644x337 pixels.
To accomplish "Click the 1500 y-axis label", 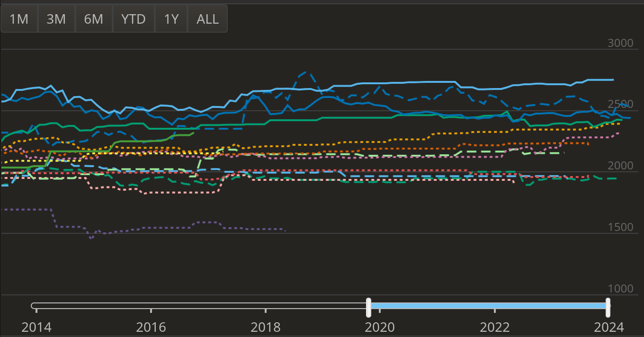I will 620,227.
